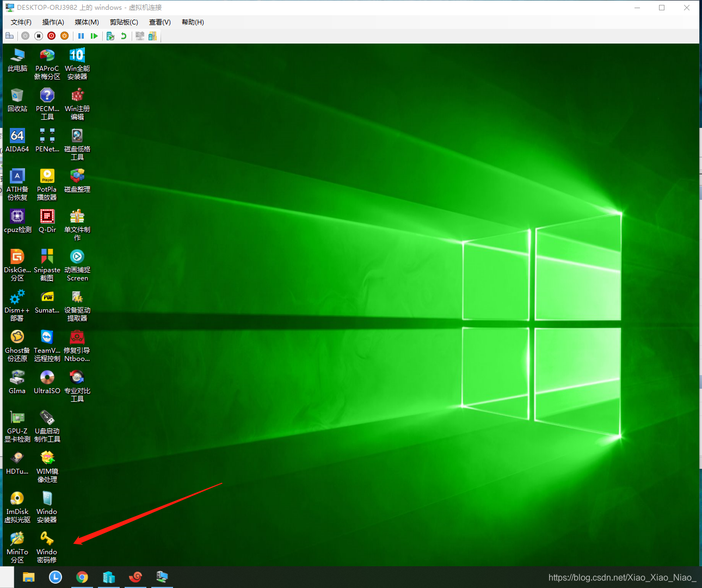This screenshot has height=588, width=702.
Task: Select the 回收站 recycle bin icon
Action: click(x=17, y=96)
